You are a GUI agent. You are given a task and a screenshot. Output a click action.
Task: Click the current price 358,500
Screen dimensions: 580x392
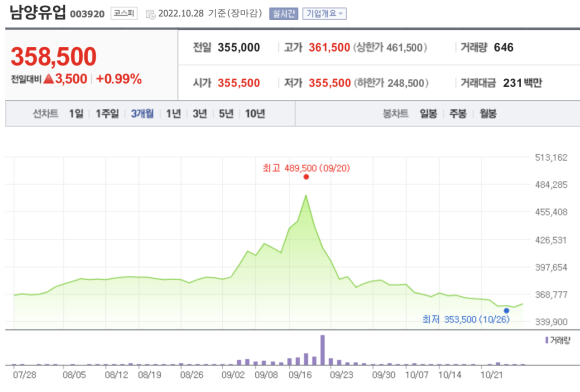coord(54,57)
